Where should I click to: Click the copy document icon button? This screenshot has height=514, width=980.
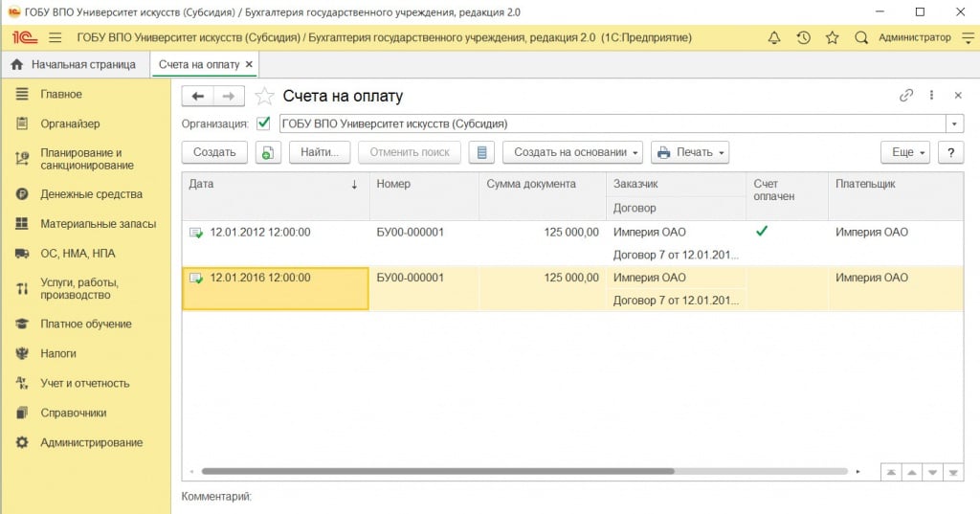click(x=268, y=152)
